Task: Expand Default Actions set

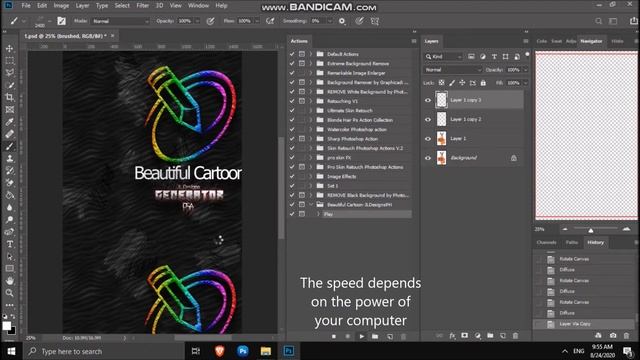Action: pos(311,54)
